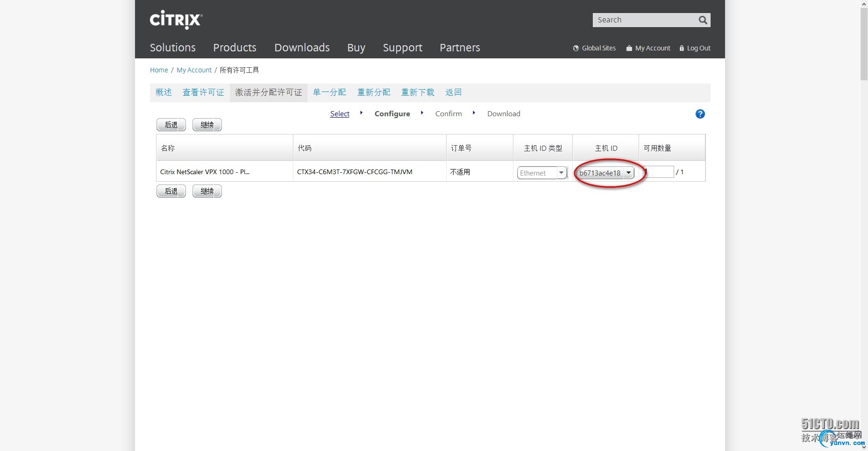Open the Downloads menu
868x451 pixels.
pyautogui.click(x=302, y=48)
